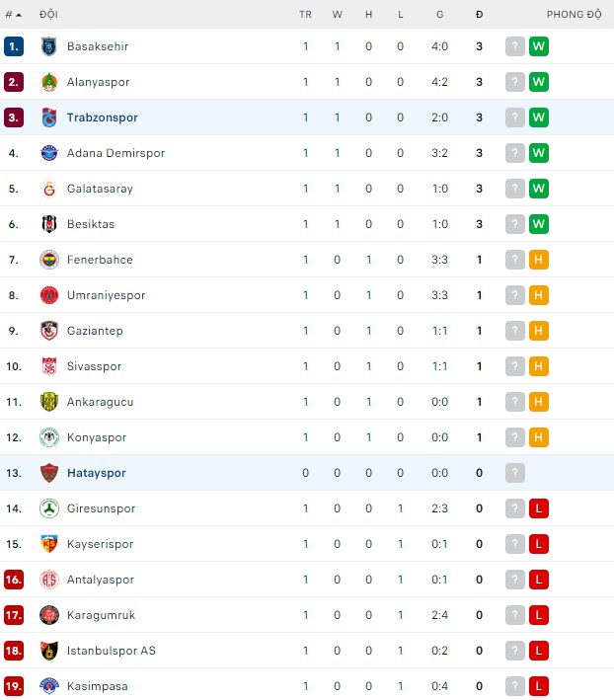Click the red L badge for Giresunspor
This screenshot has width=614, height=700.
point(538,508)
